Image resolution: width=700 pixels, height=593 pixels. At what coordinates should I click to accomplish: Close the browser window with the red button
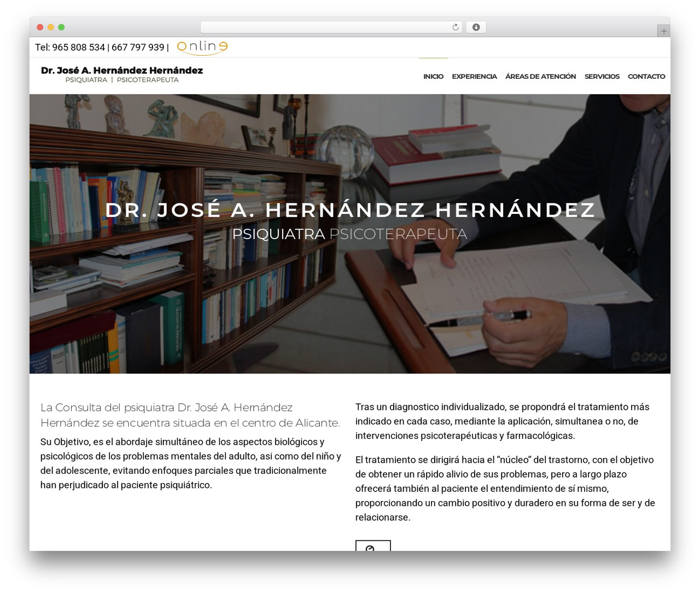[40, 27]
